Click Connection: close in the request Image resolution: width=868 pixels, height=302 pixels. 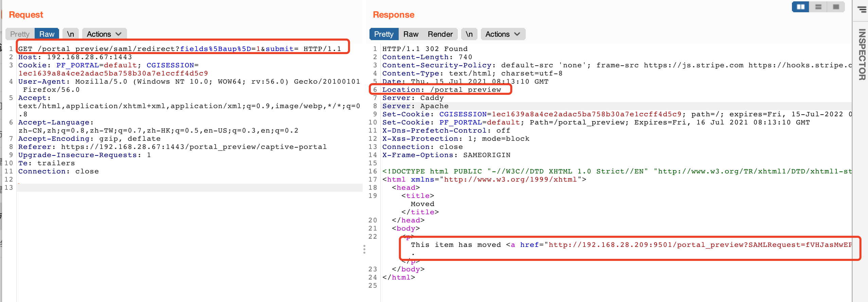pos(58,171)
